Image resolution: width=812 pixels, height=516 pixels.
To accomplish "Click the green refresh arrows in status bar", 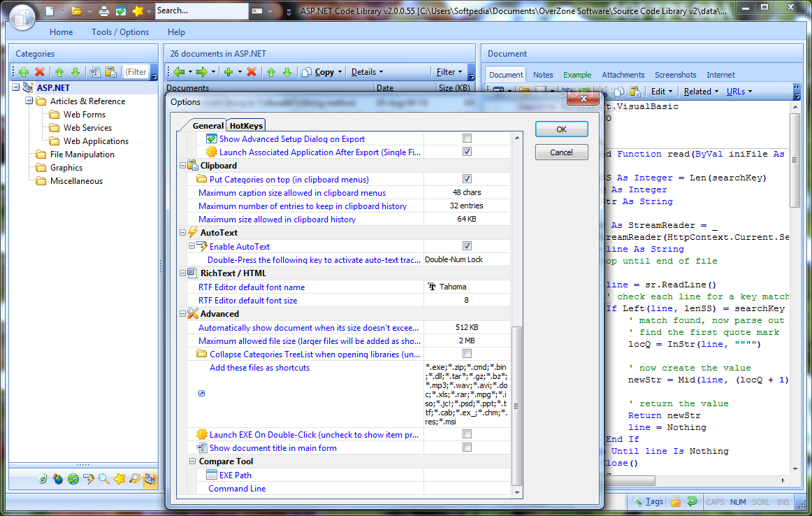I will click(693, 501).
